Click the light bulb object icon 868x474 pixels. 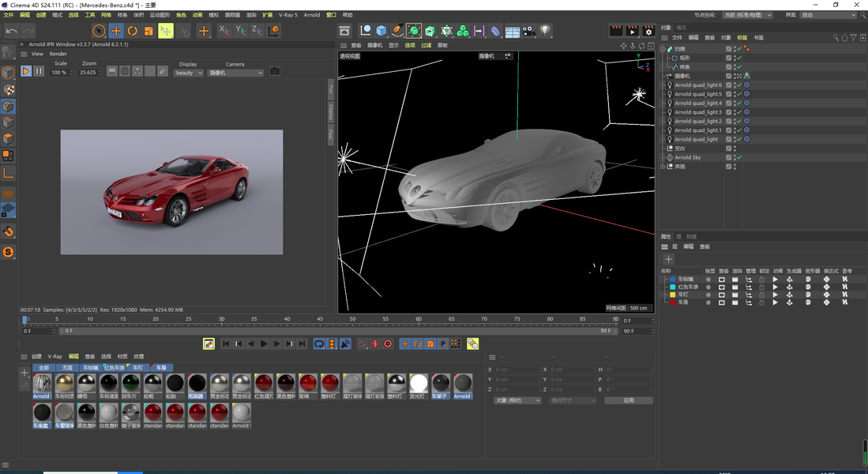click(545, 31)
